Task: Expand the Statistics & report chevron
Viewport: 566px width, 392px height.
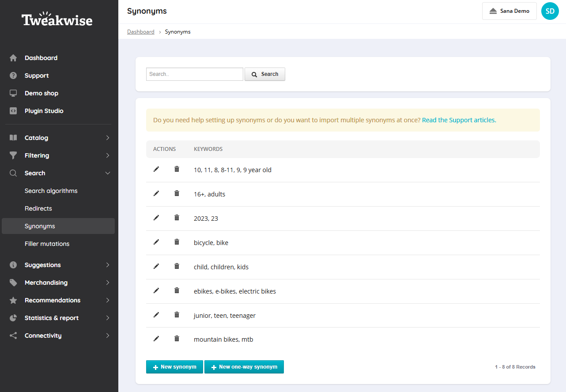Action: pyautogui.click(x=108, y=318)
